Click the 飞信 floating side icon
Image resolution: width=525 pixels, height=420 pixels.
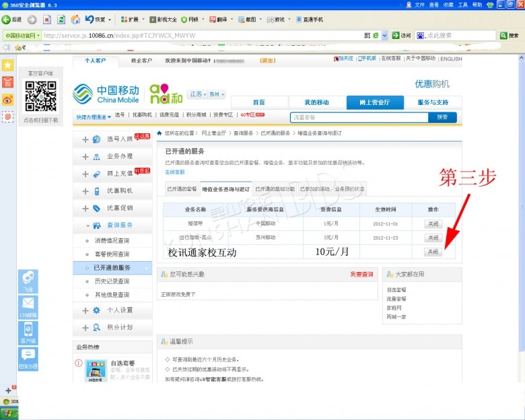[x=28, y=281]
